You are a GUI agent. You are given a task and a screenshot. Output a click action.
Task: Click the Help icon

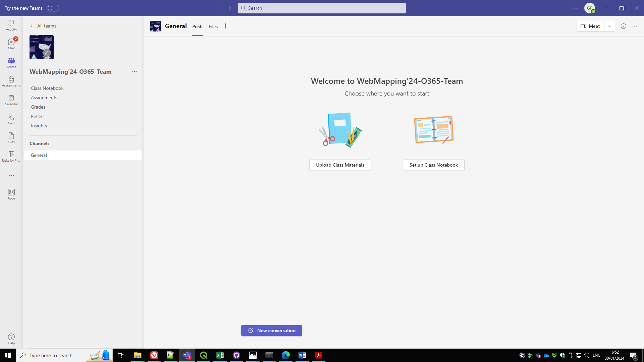(x=11, y=339)
